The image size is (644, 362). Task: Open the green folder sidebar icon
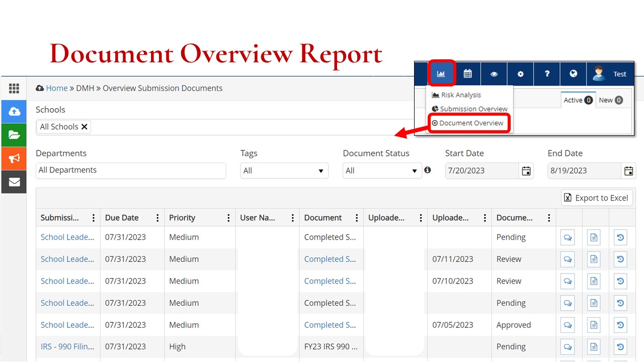[14, 135]
